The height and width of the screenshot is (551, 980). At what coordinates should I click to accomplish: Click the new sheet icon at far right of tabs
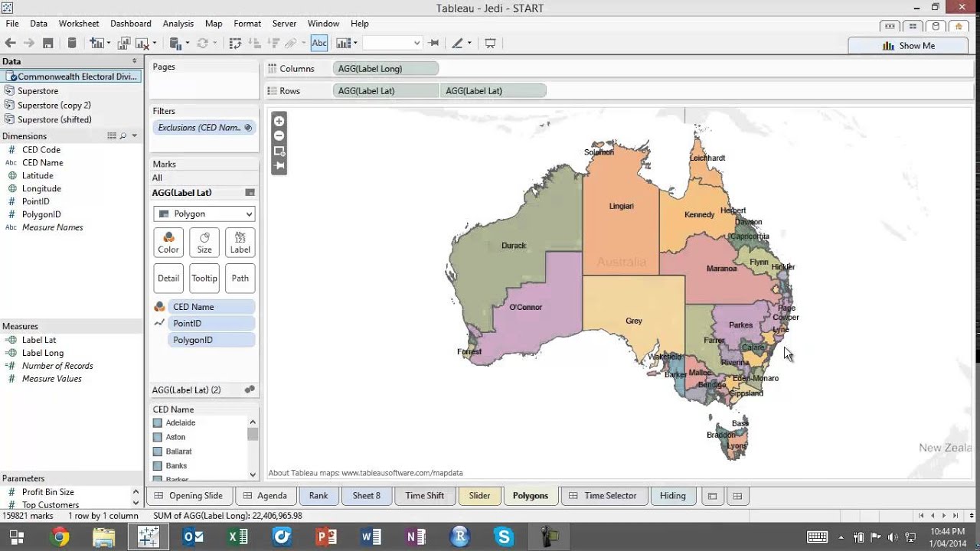tap(737, 496)
